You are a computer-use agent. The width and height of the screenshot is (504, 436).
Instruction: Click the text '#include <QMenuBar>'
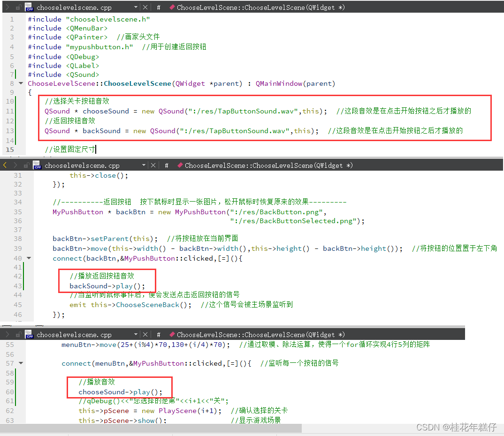pyautogui.click(x=68, y=28)
